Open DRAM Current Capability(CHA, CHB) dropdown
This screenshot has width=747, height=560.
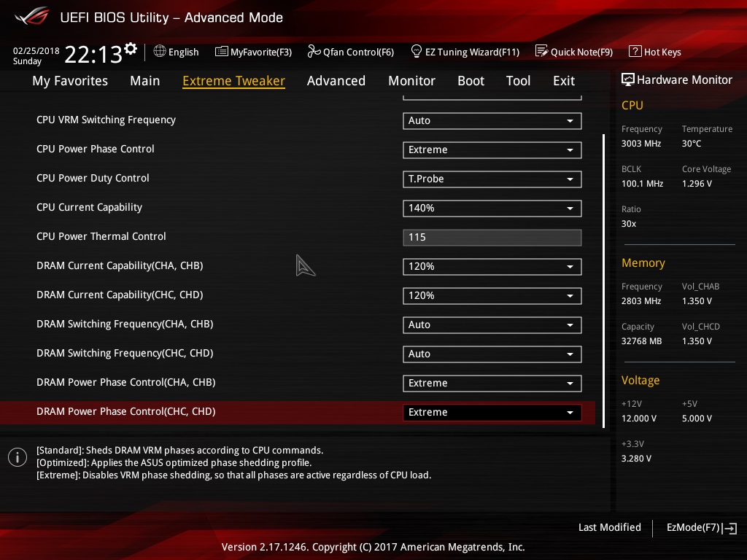click(x=492, y=267)
